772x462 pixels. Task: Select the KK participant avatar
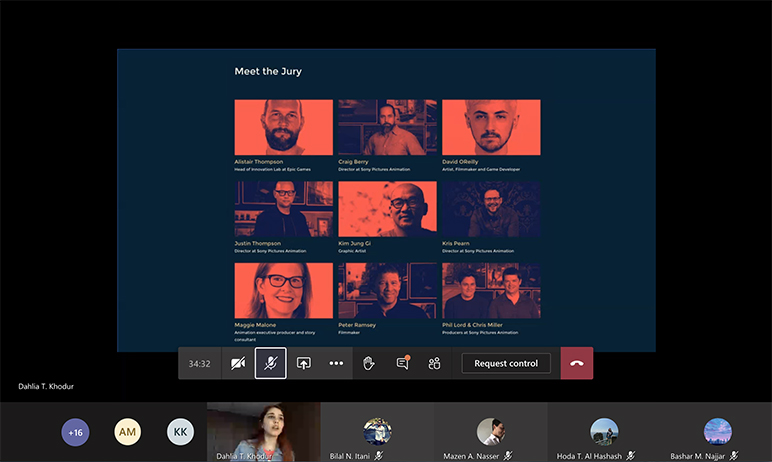coord(180,432)
